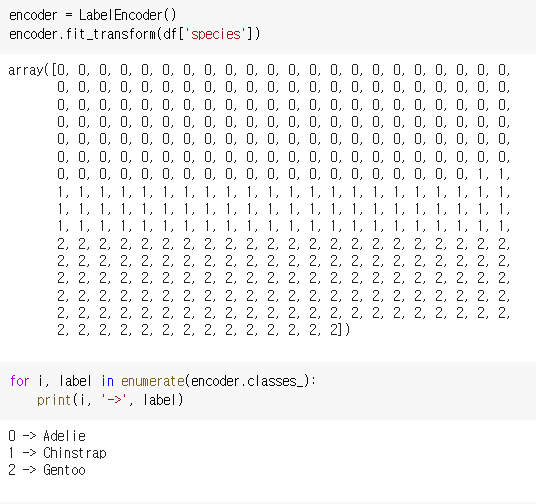Click the '0 -> Adelie' output line
The image size is (536, 504).
tap(47, 436)
